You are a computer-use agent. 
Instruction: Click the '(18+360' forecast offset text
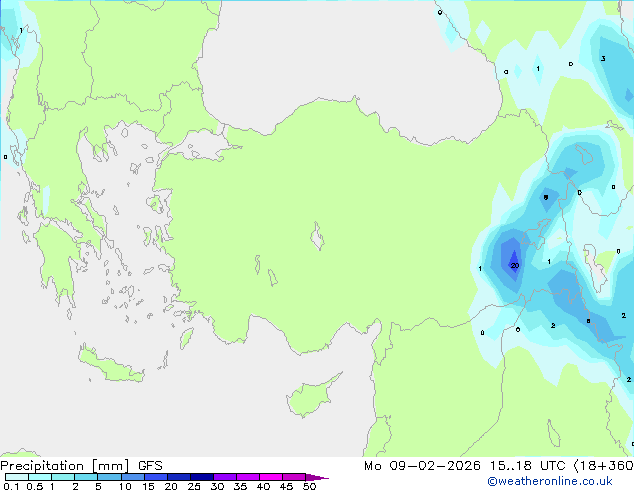(603, 466)
